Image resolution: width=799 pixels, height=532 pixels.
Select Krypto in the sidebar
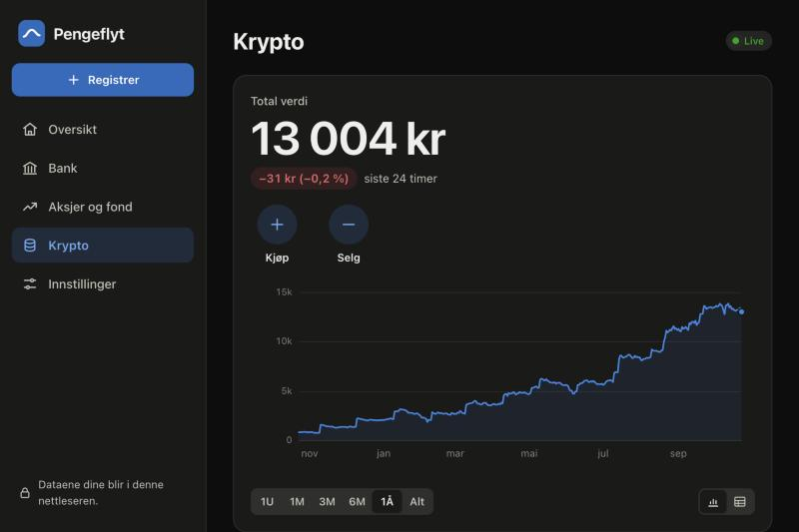coord(103,246)
